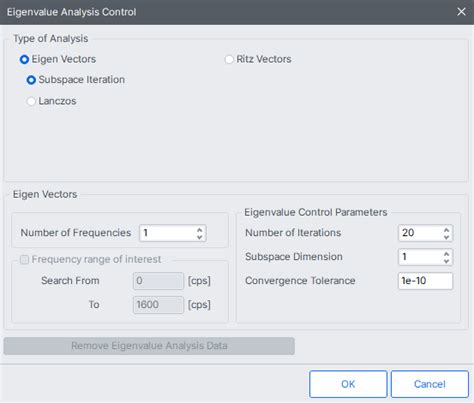Dismiss dialog with Cancel button

tap(430, 384)
